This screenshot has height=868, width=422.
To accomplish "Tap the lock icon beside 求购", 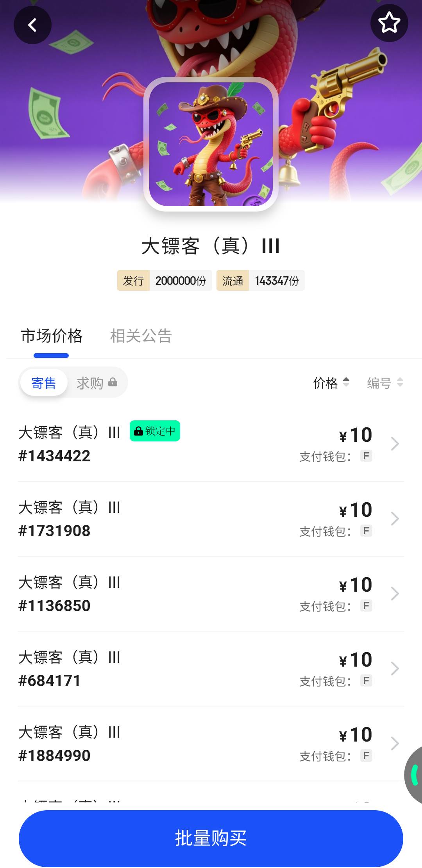I will tap(113, 382).
